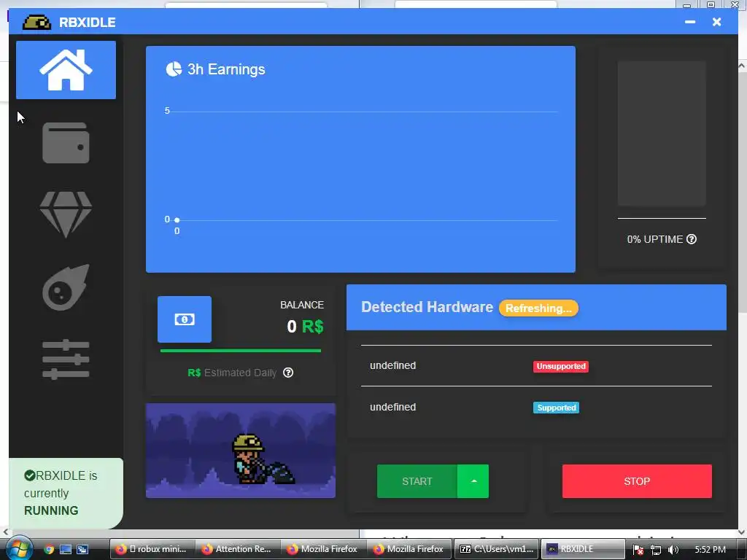Click the Estimated Daily help question mark
Viewport: 747px width, 560px height.
pyautogui.click(x=287, y=373)
